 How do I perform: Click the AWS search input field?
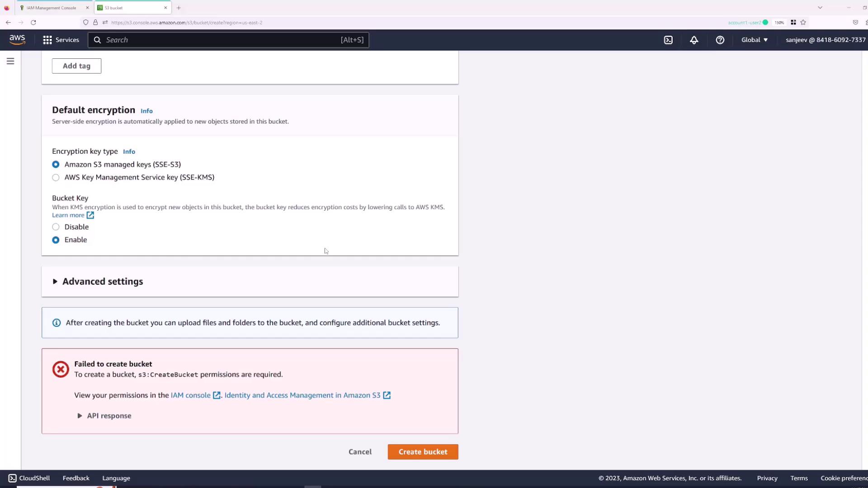[222, 40]
